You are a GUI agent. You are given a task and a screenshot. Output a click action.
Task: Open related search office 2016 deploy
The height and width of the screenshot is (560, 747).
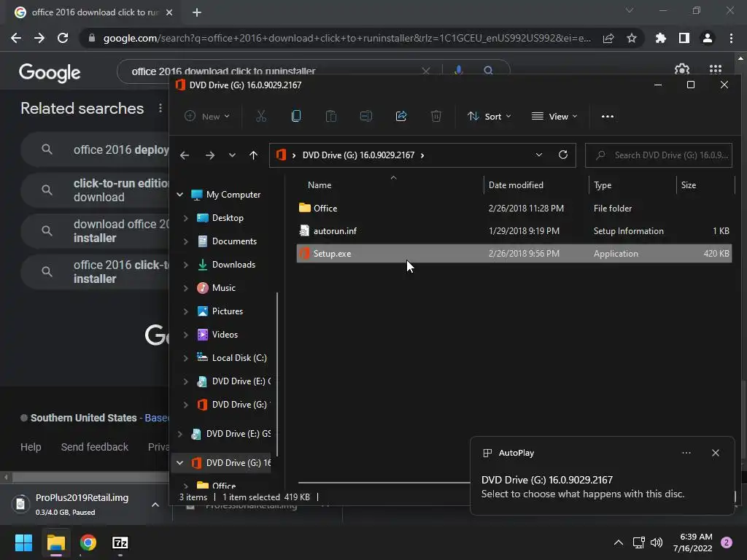click(96, 149)
